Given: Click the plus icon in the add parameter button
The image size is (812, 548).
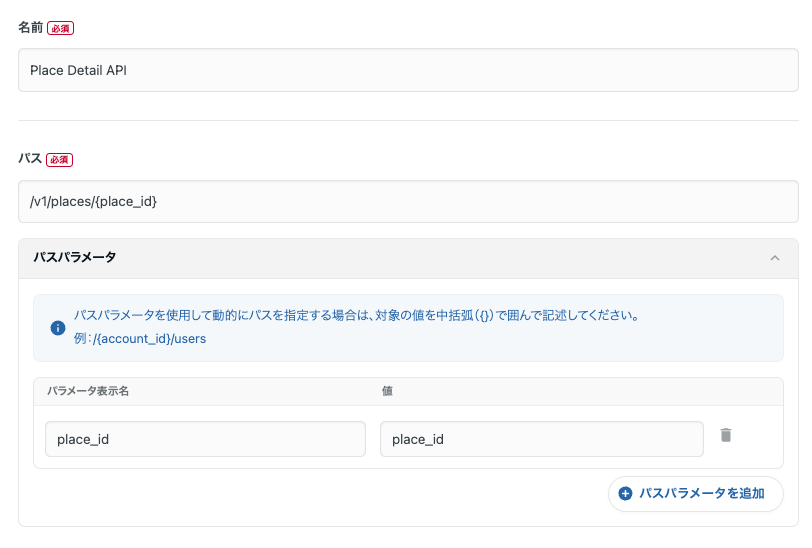Looking at the screenshot, I should (x=626, y=493).
